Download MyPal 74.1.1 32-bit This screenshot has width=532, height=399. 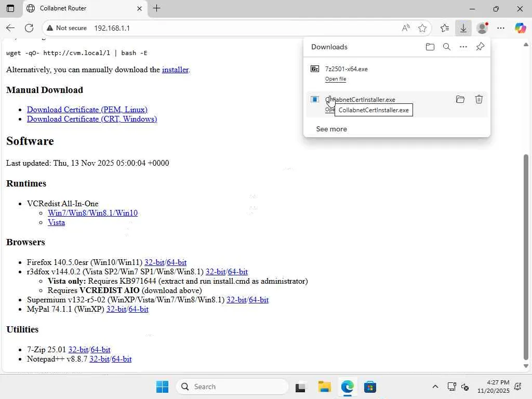[x=116, y=309]
